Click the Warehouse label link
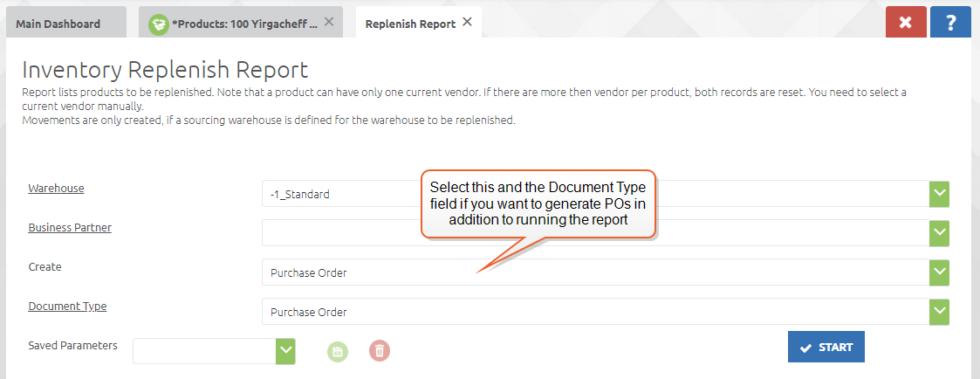The width and height of the screenshot is (980, 379). click(x=56, y=189)
